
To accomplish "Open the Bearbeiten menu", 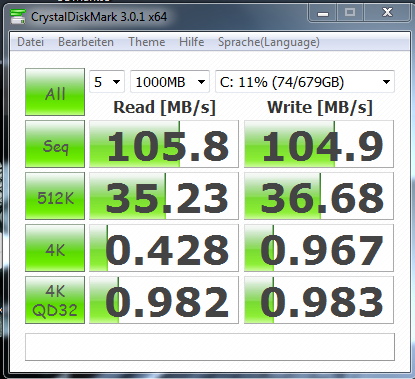I will 86,42.
